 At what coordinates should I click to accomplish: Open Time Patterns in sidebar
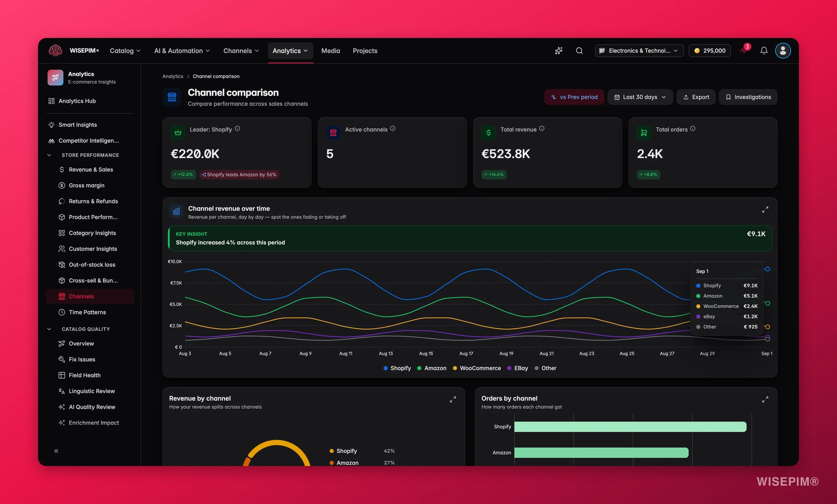pyautogui.click(x=90, y=312)
